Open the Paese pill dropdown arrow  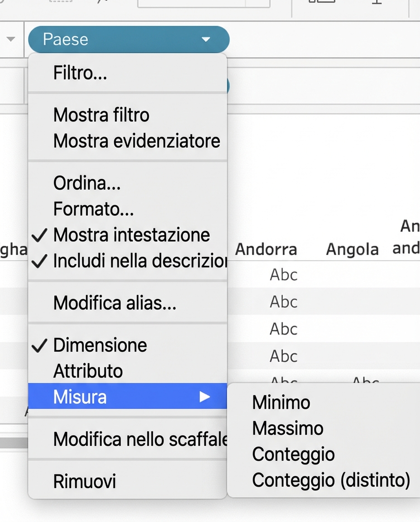[207, 39]
